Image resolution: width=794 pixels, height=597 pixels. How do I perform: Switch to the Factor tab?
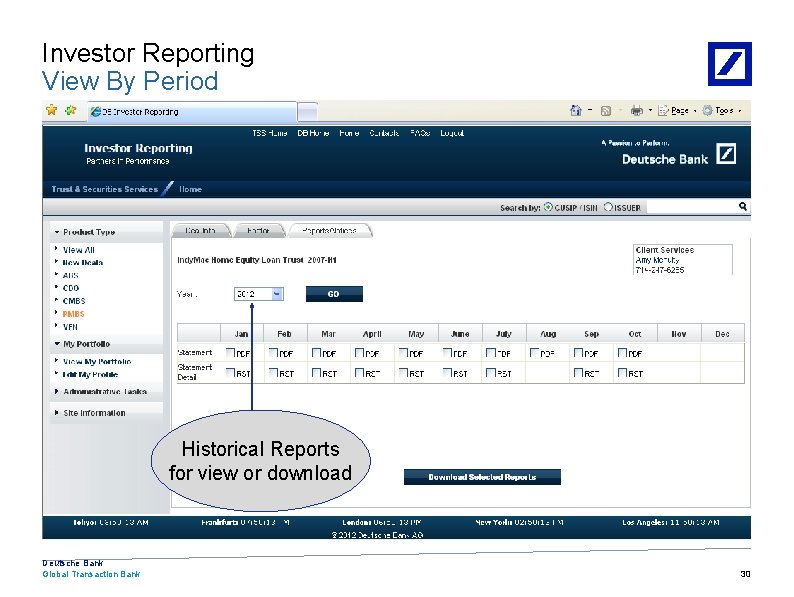tap(258, 230)
